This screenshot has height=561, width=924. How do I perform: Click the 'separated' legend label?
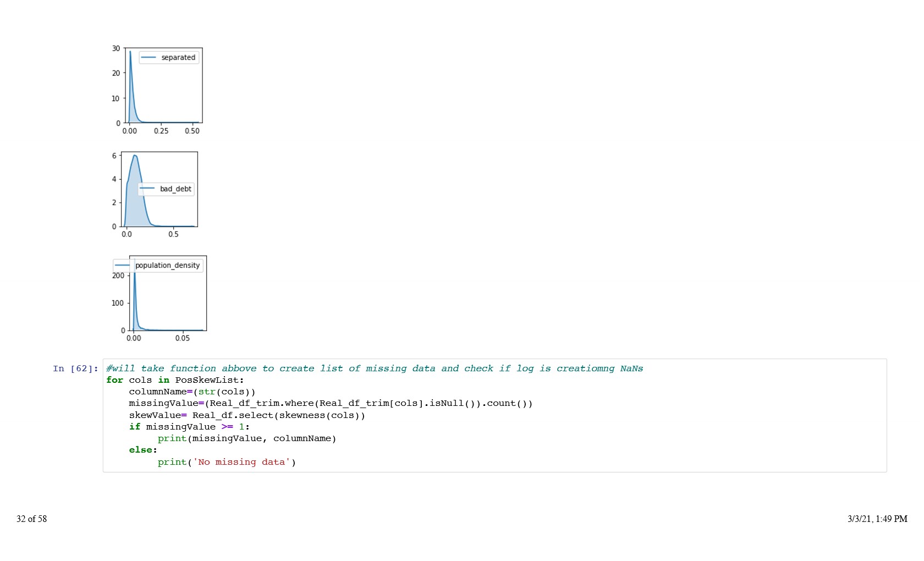pos(178,57)
